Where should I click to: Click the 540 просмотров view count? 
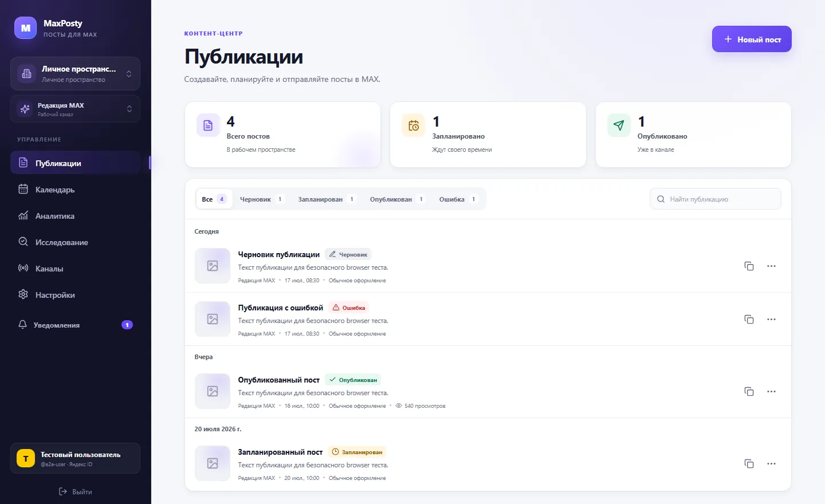tap(421, 405)
